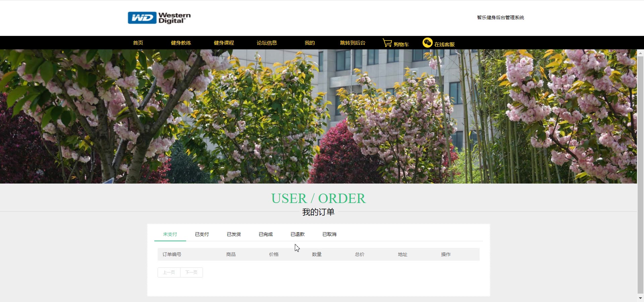Click the 我的订单 subtitle
This screenshot has height=302, width=644.
coord(318,212)
